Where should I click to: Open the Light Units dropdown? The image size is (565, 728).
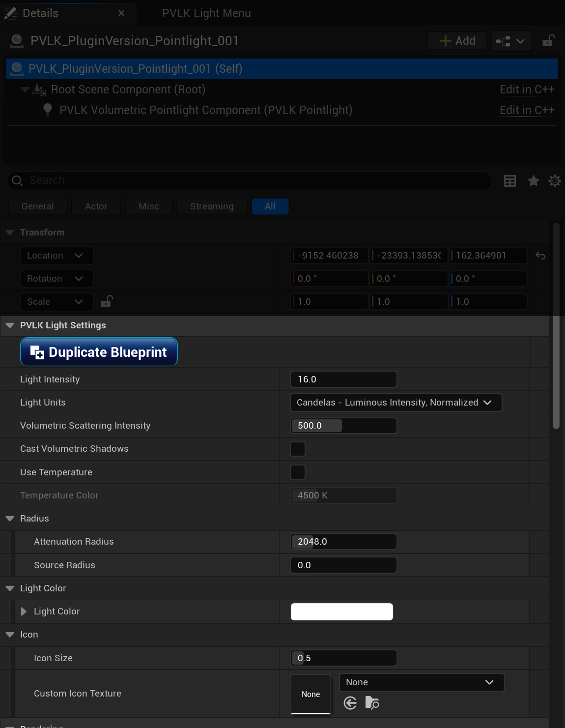[396, 403]
